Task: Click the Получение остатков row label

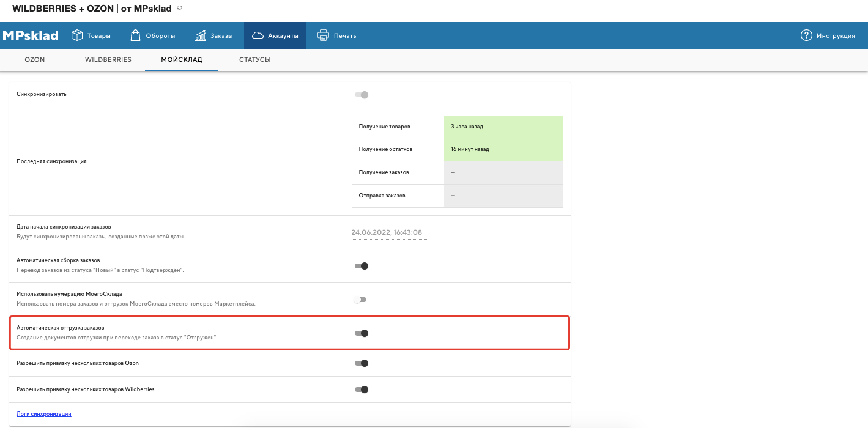Action: tap(386, 149)
